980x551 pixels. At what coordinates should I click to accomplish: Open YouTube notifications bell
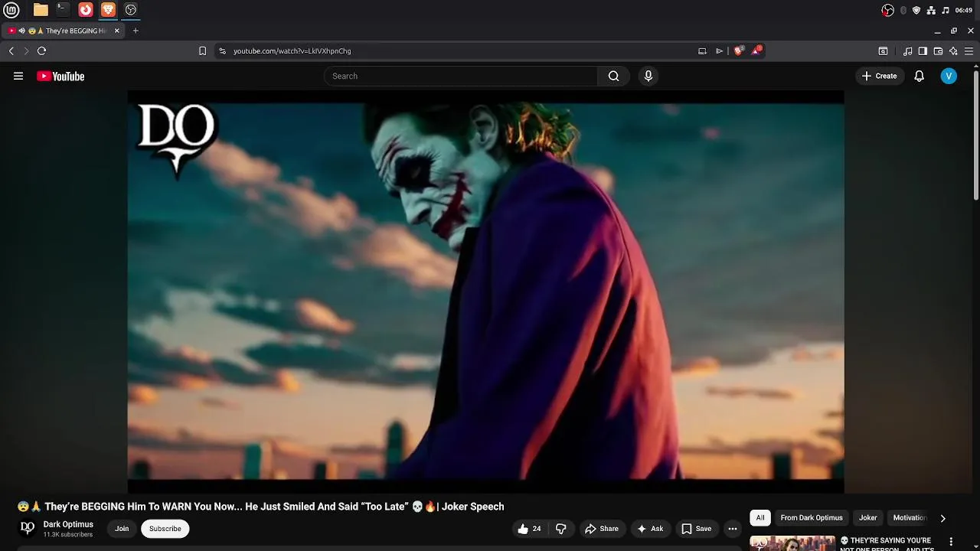pyautogui.click(x=920, y=76)
